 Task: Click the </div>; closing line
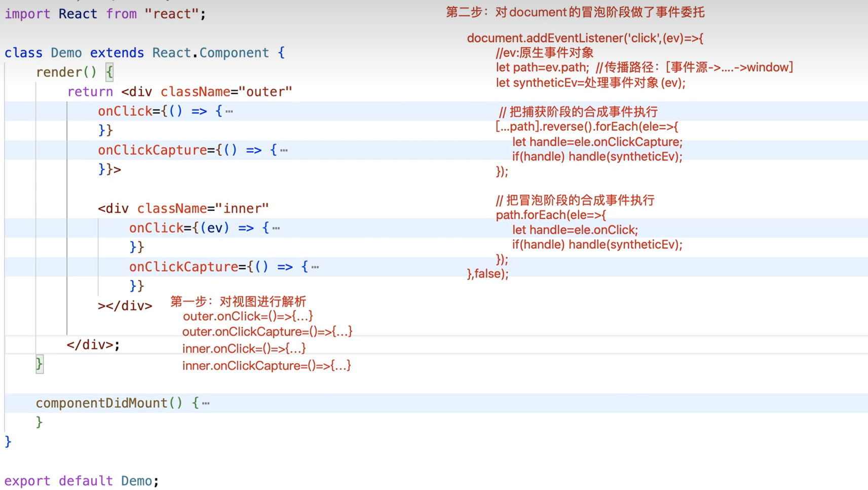click(x=93, y=345)
